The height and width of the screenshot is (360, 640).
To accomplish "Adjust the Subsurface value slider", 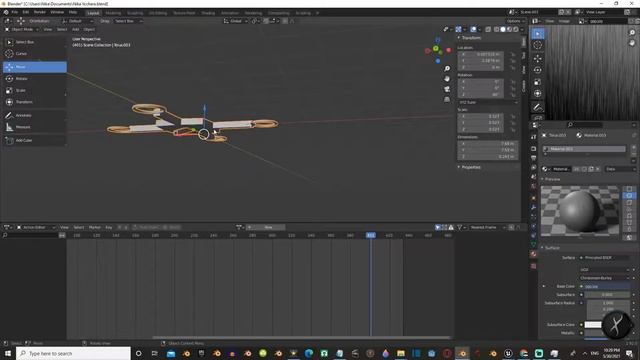I will [x=607, y=295].
